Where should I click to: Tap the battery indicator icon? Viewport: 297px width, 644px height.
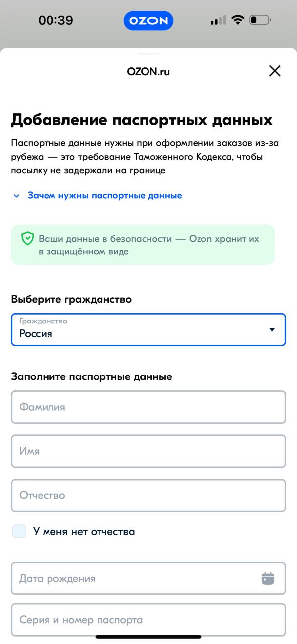[x=260, y=20]
